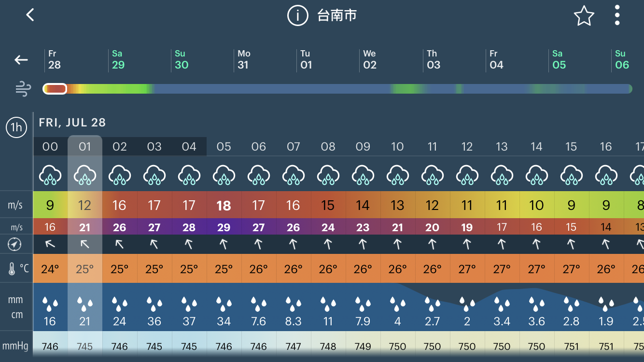Open the three-dot more options menu

[x=617, y=15]
